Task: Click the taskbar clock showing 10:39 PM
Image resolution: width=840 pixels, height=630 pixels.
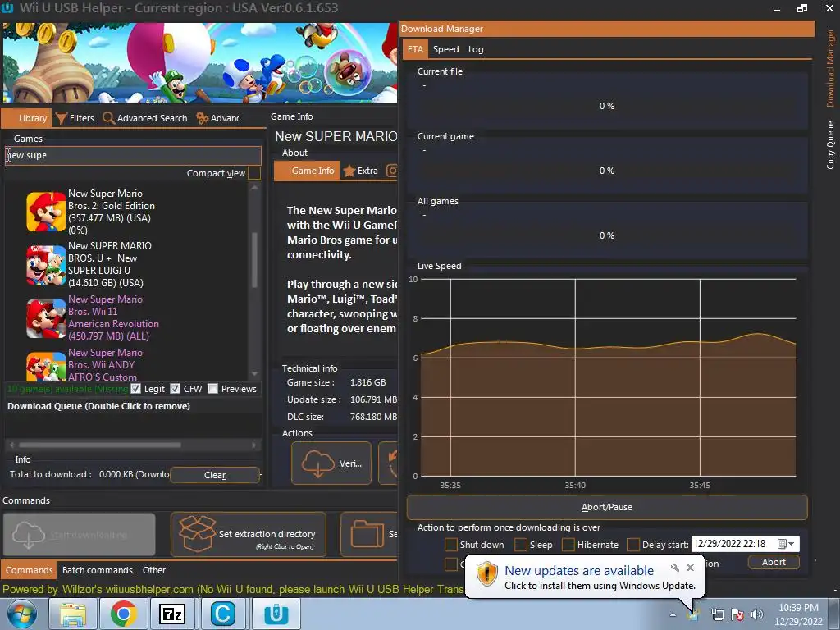Action: 798,614
